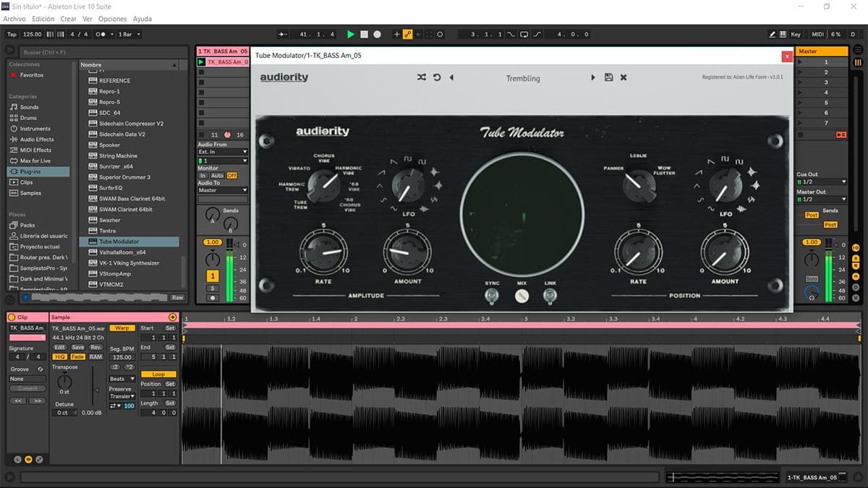Image resolution: width=868 pixels, height=488 pixels.
Task: Open the Cue Out 1/2 dropdown
Action: click(822, 182)
